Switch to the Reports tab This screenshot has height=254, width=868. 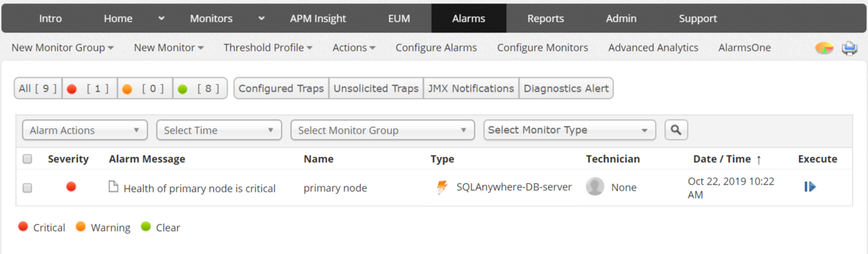pyautogui.click(x=545, y=18)
